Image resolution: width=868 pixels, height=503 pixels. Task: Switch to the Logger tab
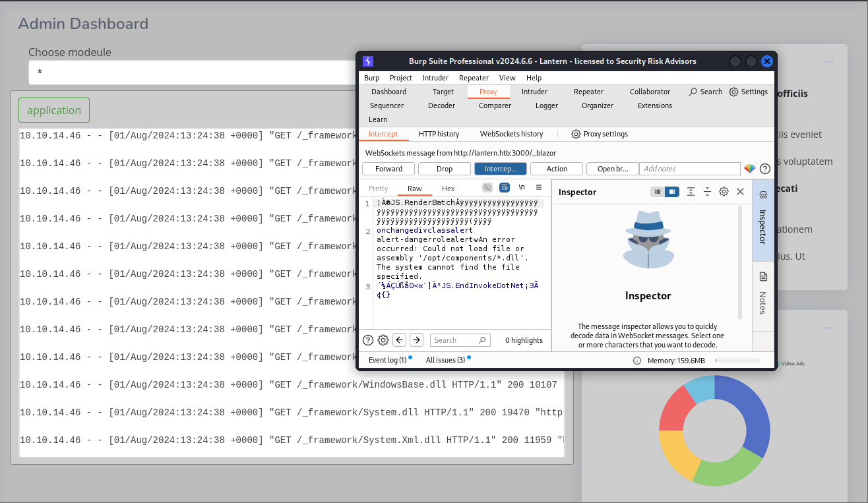tap(546, 105)
